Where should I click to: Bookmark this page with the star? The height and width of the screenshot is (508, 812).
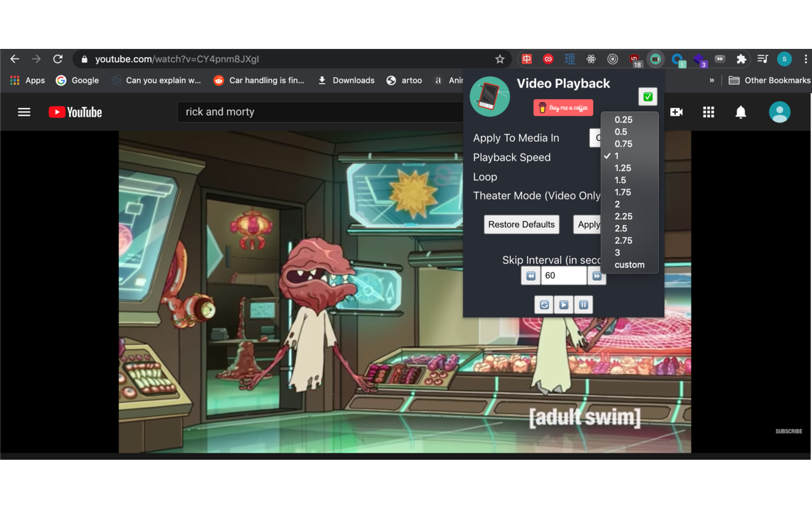tap(500, 59)
